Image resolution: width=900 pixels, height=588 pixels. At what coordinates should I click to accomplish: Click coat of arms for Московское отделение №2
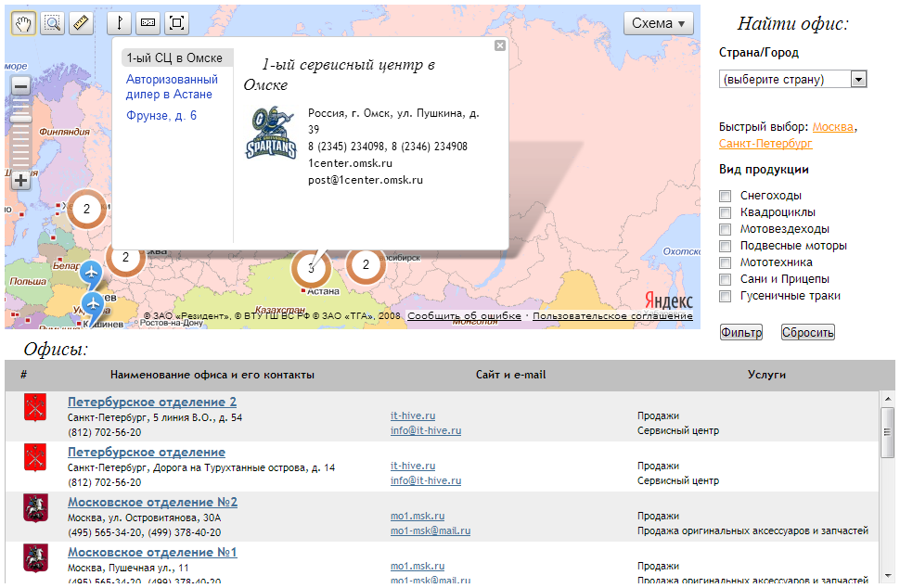pyautogui.click(x=35, y=508)
